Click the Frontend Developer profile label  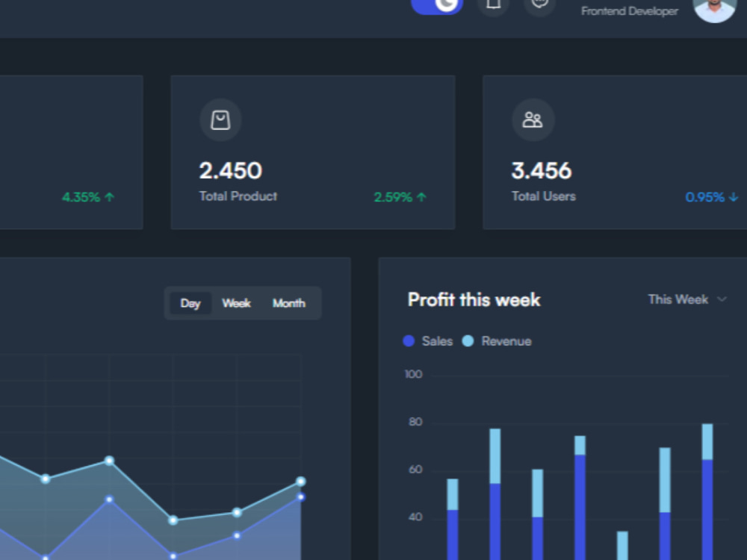click(x=629, y=11)
